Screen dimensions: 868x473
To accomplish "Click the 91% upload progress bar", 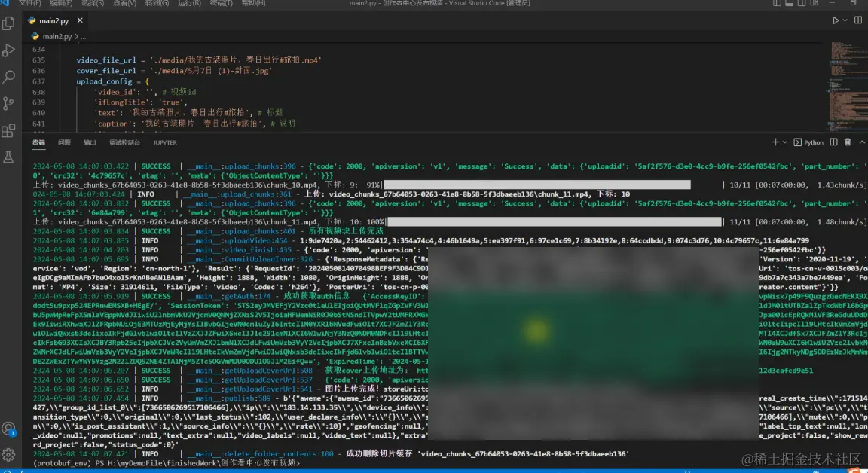I will (537, 185).
